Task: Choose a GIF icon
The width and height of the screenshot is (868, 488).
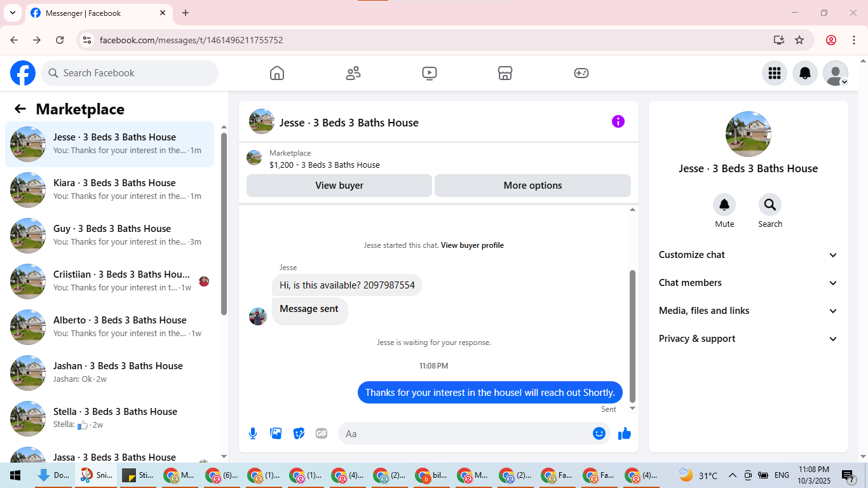Action: (x=322, y=433)
